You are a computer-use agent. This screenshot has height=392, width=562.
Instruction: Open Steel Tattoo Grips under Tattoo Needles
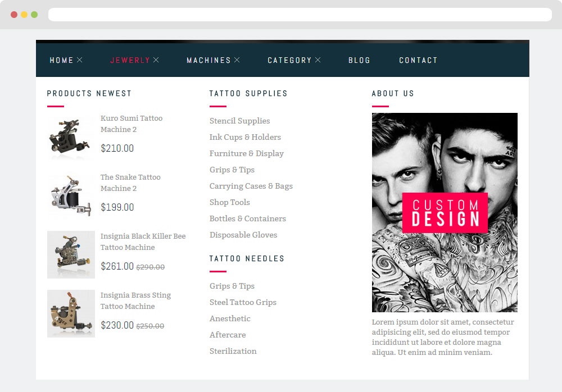click(x=243, y=302)
